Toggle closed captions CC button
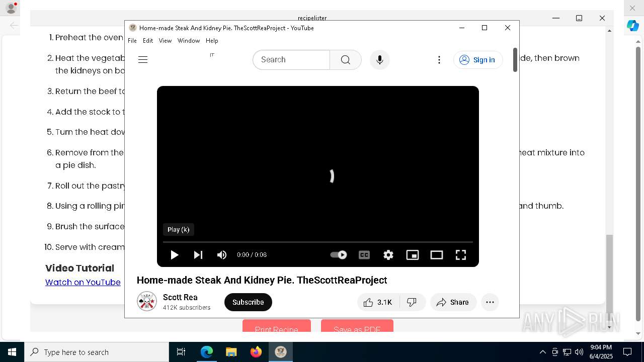Image resolution: width=644 pixels, height=362 pixels. tap(364, 255)
